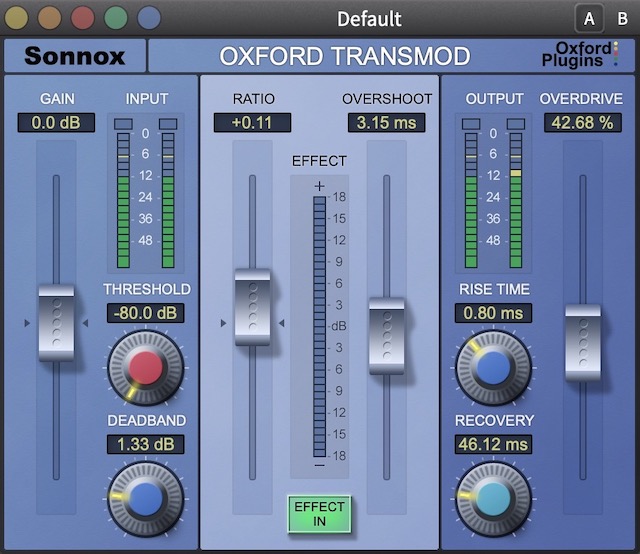
Task: Open the Default preset name menu
Action: pos(369,19)
